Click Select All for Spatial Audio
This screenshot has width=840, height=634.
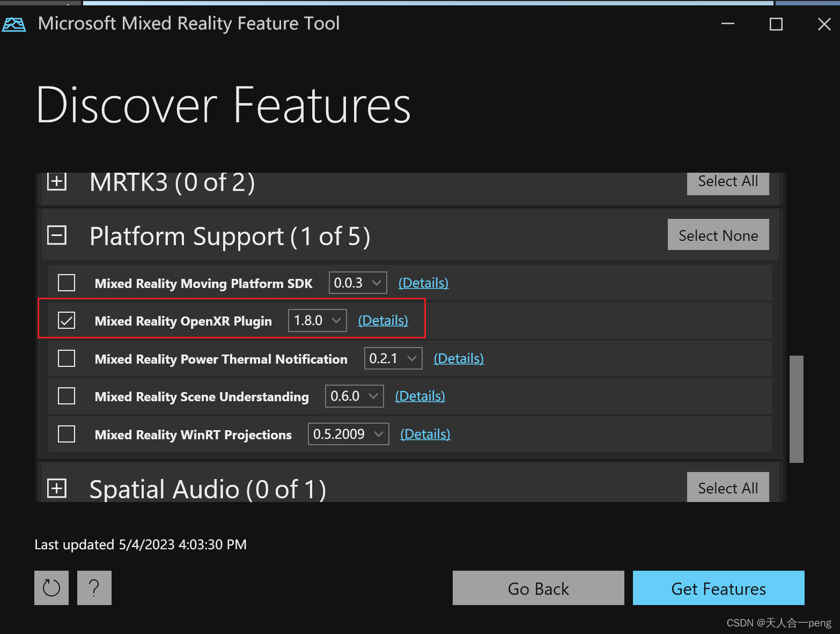tap(728, 487)
